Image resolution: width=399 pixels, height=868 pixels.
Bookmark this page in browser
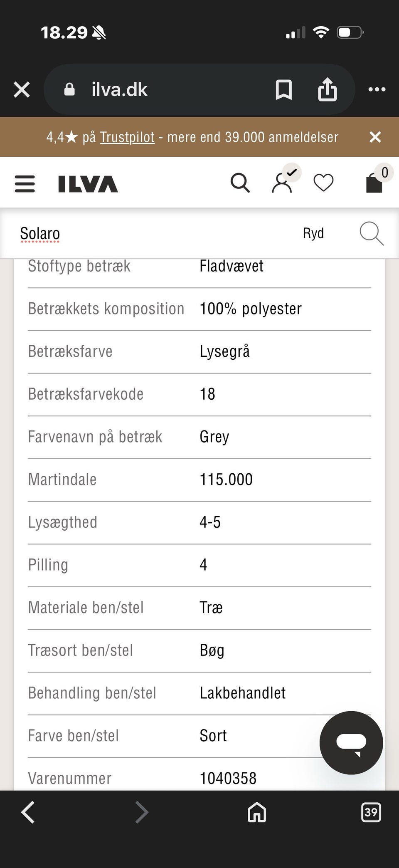pyautogui.click(x=284, y=90)
